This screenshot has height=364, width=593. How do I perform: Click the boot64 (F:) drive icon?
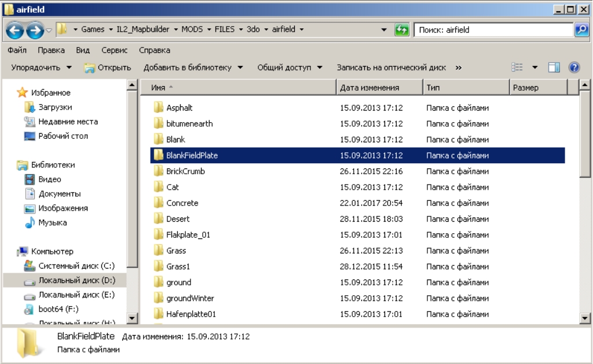[29, 309]
